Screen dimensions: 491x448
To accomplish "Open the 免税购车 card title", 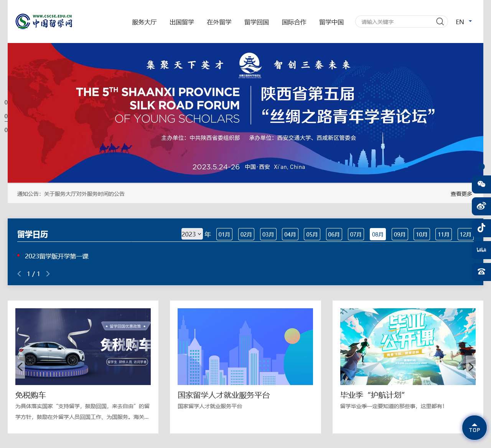I will pyautogui.click(x=31, y=395).
